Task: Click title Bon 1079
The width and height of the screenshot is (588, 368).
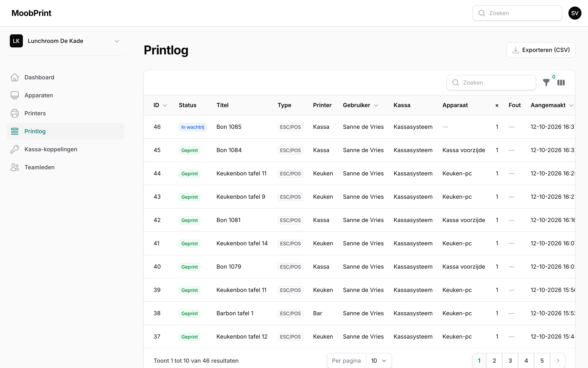Action: pyautogui.click(x=229, y=267)
